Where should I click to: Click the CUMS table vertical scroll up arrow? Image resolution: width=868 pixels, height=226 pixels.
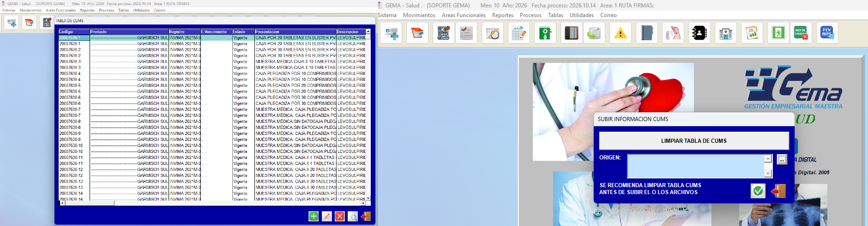pyautogui.click(x=368, y=31)
